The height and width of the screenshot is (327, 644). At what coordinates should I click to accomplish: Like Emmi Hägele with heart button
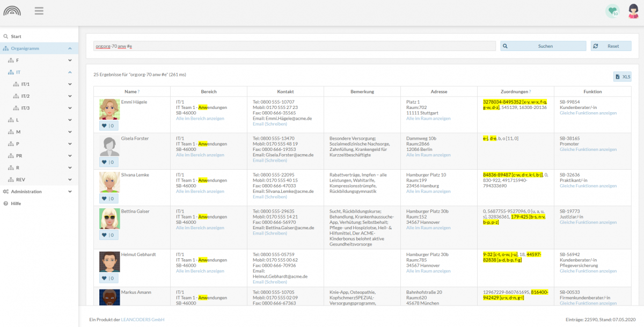click(x=109, y=126)
